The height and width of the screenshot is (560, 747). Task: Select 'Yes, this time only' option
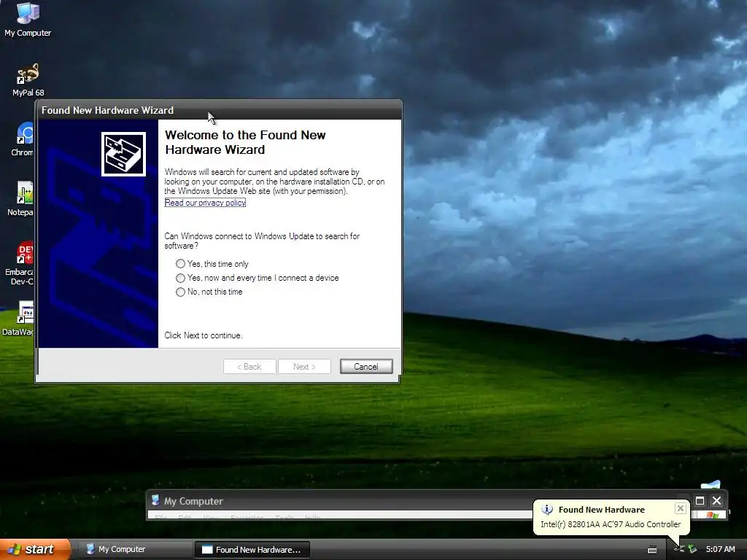212,264
